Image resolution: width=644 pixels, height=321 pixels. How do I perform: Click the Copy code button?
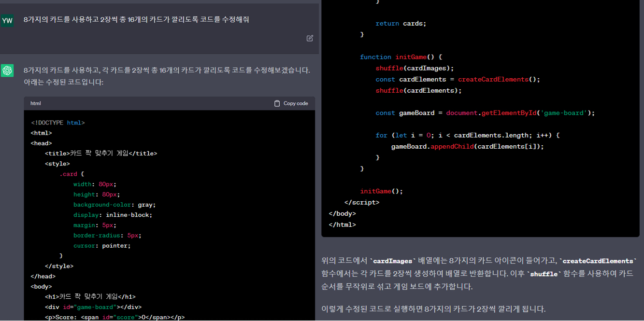[x=291, y=103]
